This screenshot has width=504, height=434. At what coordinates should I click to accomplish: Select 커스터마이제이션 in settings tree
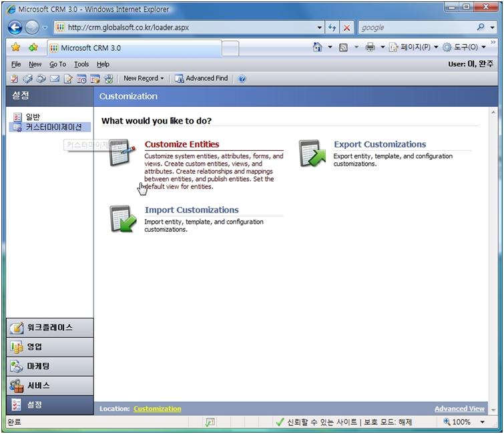(50, 127)
